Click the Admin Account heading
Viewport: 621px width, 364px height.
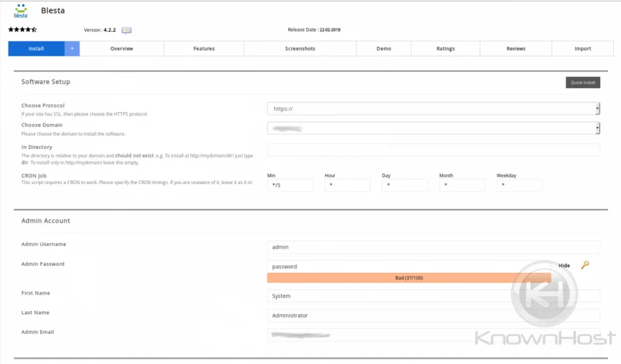tap(45, 221)
